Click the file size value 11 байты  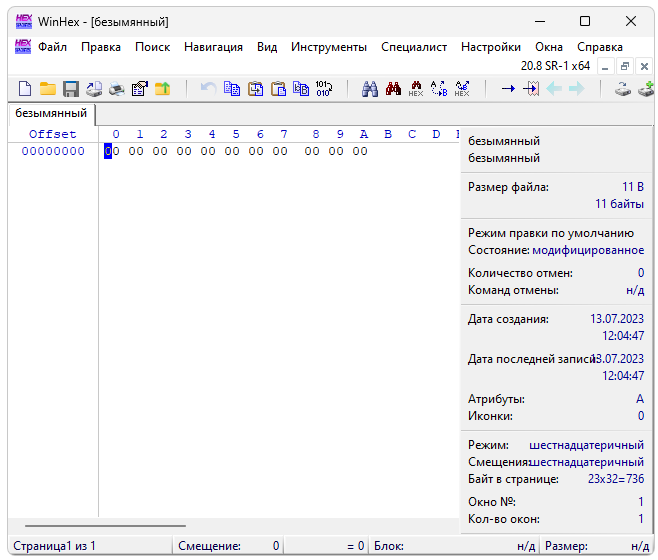pyautogui.click(x=619, y=204)
